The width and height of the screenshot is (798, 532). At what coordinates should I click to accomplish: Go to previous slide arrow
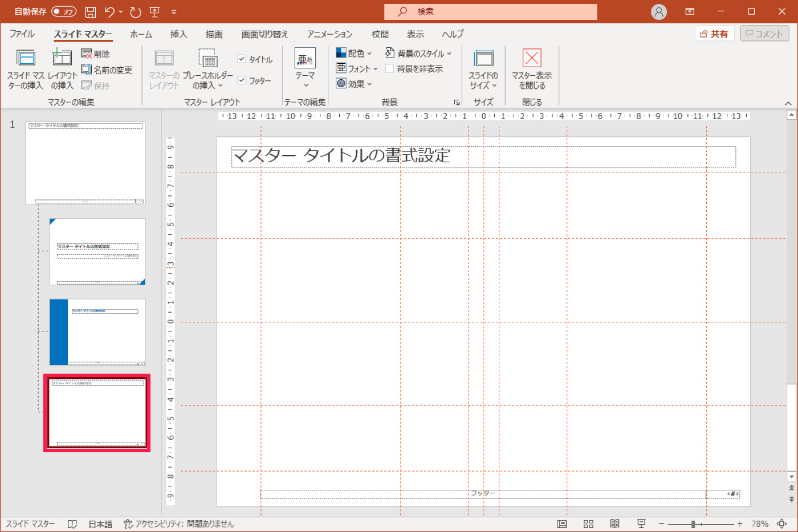tap(791, 488)
